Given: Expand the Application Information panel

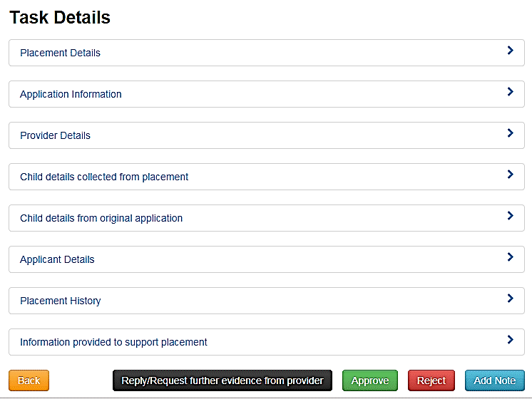Looking at the screenshot, I should click(x=71, y=94).
